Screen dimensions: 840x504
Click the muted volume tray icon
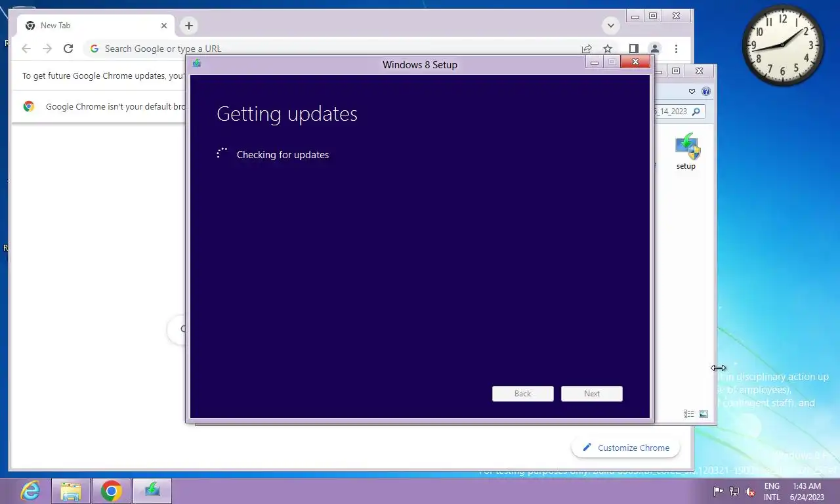coord(750,492)
